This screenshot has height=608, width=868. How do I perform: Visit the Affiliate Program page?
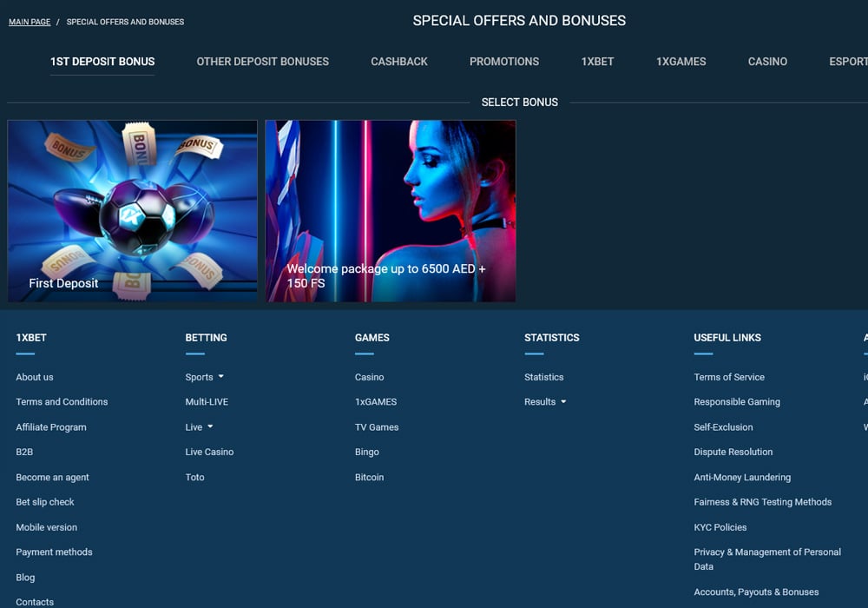point(51,427)
